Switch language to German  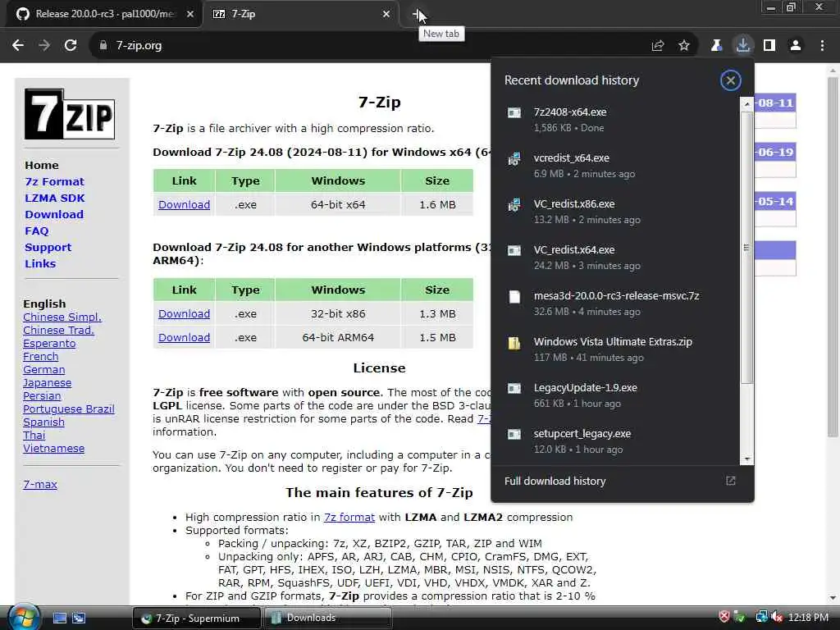pyautogui.click(x=44, y=370)
